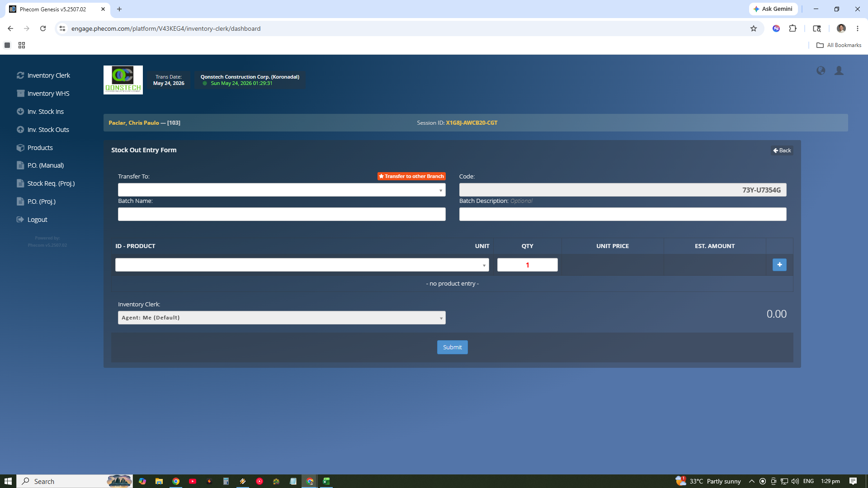The width and height of the screenshot is (868, 488).
Task: Click the address bar URL
Action: 166,28
